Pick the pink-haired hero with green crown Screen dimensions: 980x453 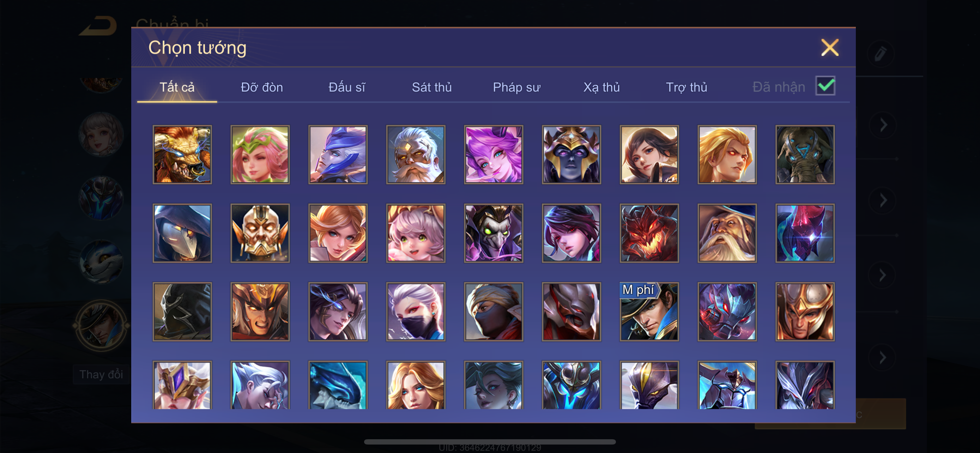point(260,155)
